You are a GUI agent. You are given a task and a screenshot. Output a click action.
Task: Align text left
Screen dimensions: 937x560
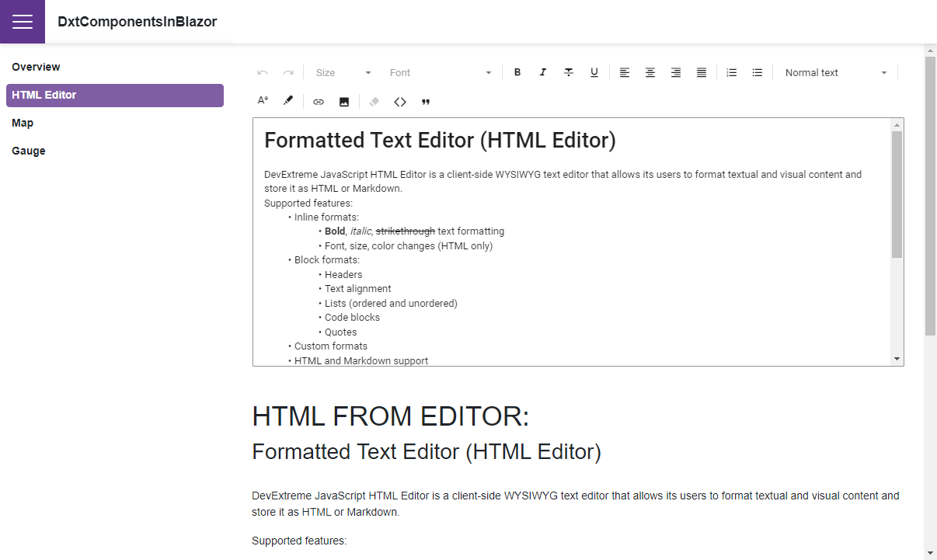[625, 72]
